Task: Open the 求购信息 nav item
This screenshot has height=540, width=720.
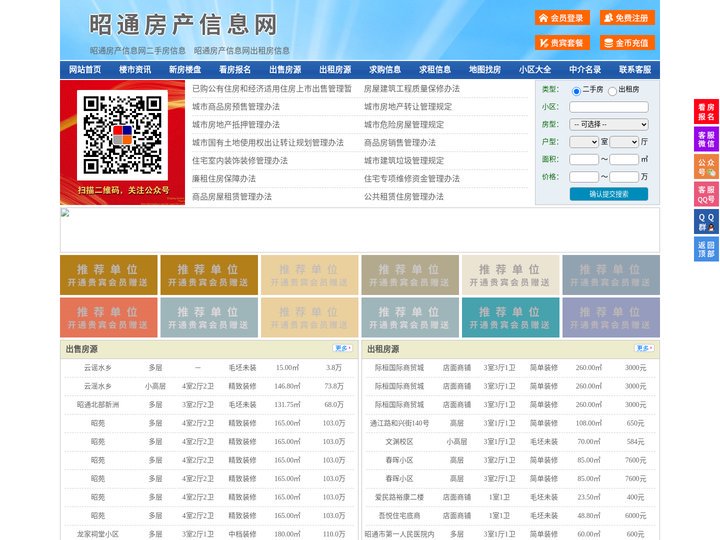Action: (385, 70)
